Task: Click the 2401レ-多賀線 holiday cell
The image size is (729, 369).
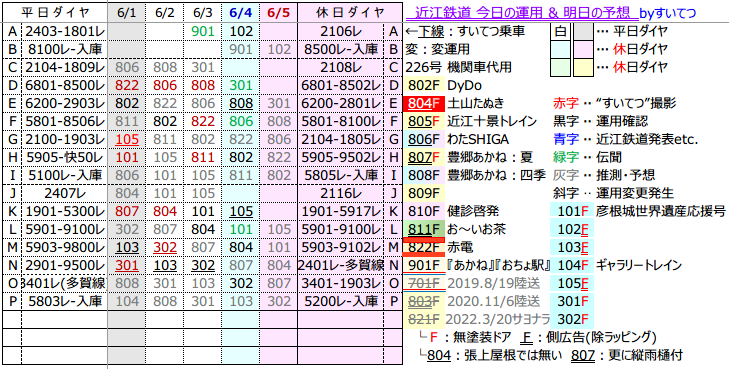Action: coord(341,266)
